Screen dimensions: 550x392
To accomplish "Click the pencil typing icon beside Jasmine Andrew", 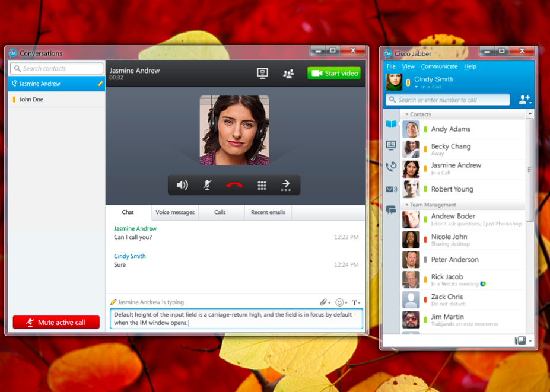I will (x=100, y=84).
